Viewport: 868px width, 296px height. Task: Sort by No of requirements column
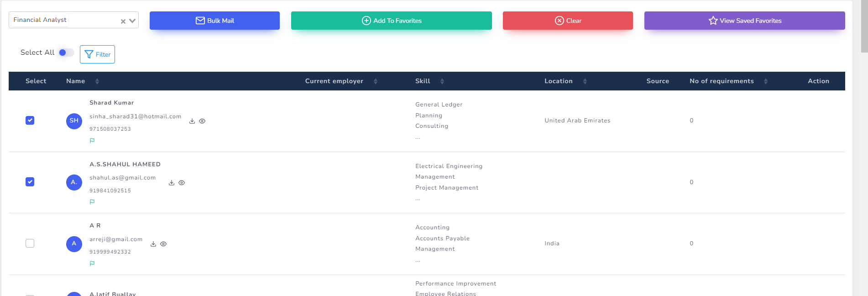tap(765, 81)
